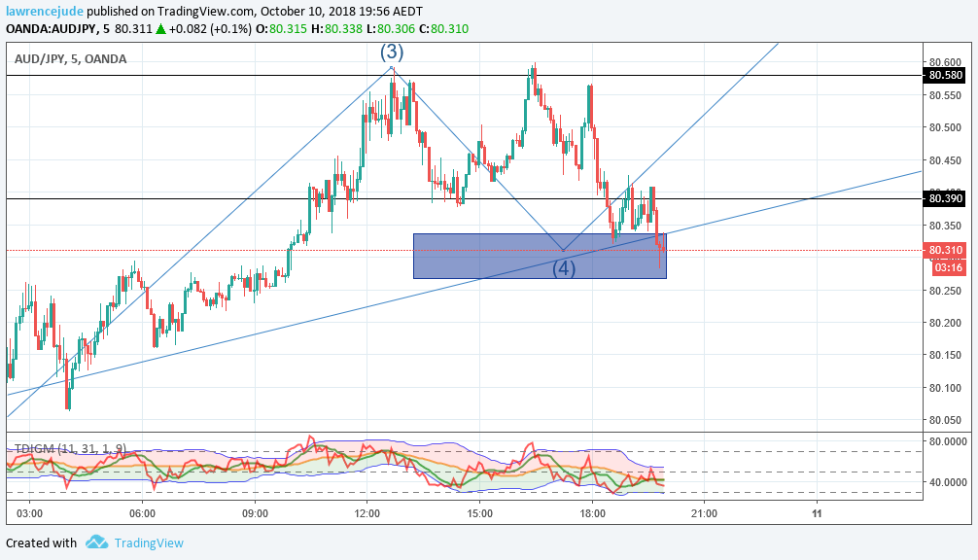Click the TradingView cloud logo icon
The width and height of the screenshot is (978, 560).
(96, 542)
